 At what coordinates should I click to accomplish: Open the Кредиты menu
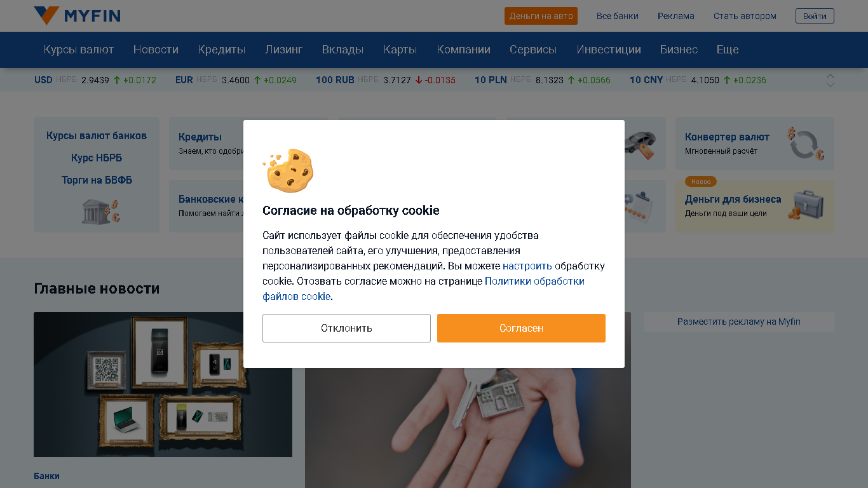[221, 50]
